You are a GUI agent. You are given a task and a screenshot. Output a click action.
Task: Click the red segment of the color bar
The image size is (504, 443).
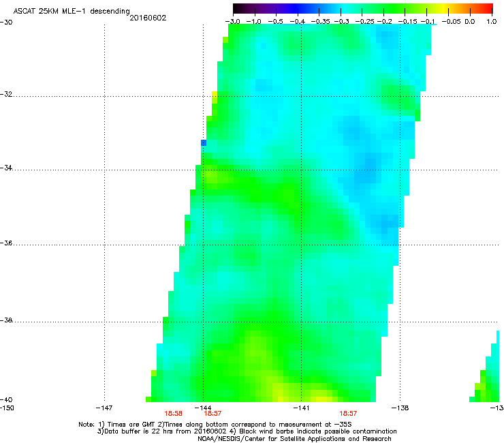tap(486, 9)
